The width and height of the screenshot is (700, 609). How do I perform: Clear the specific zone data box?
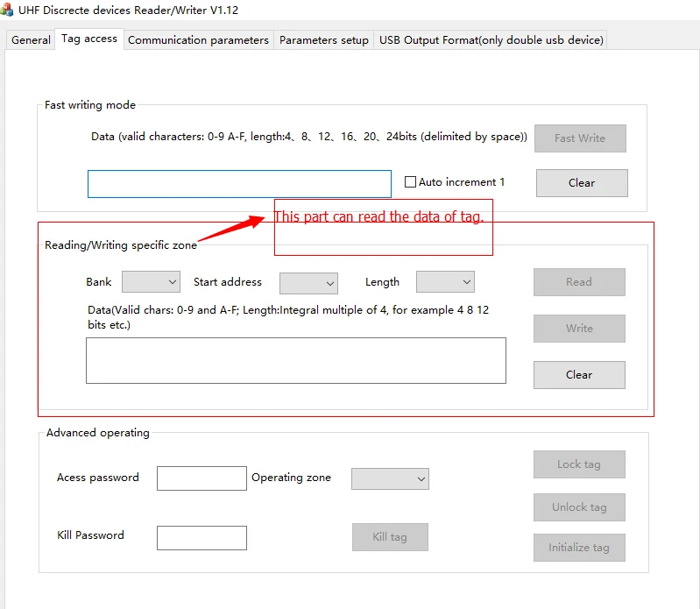[579, 375]
